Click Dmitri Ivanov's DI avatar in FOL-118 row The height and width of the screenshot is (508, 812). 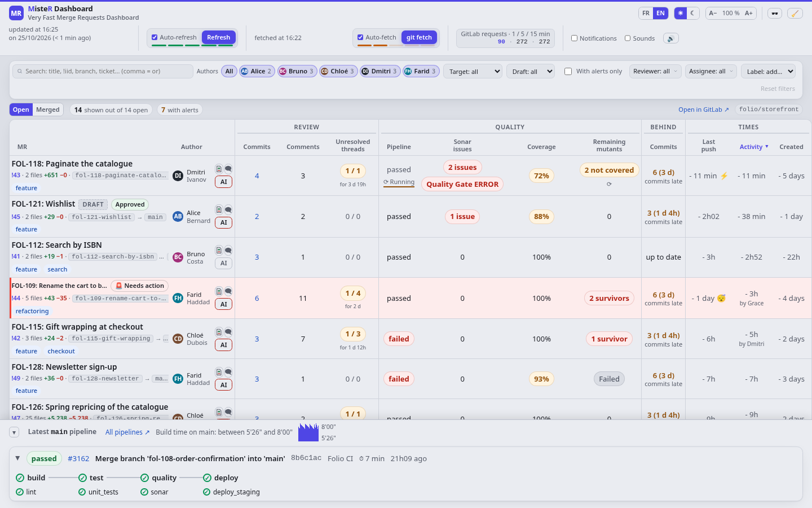coord(178,176)
